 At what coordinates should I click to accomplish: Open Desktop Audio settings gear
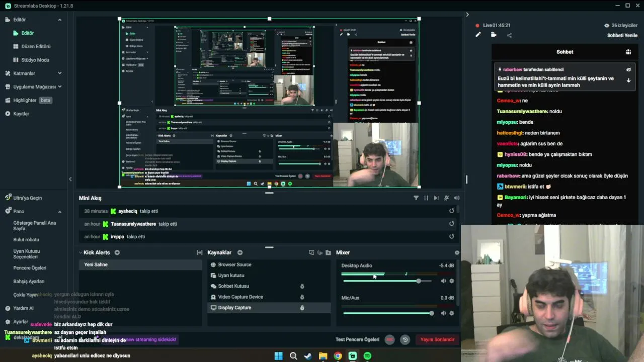click(451, 281)
